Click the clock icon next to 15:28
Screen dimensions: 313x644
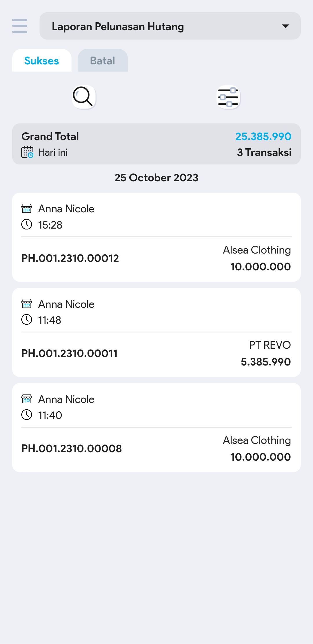tap(27, 225)
